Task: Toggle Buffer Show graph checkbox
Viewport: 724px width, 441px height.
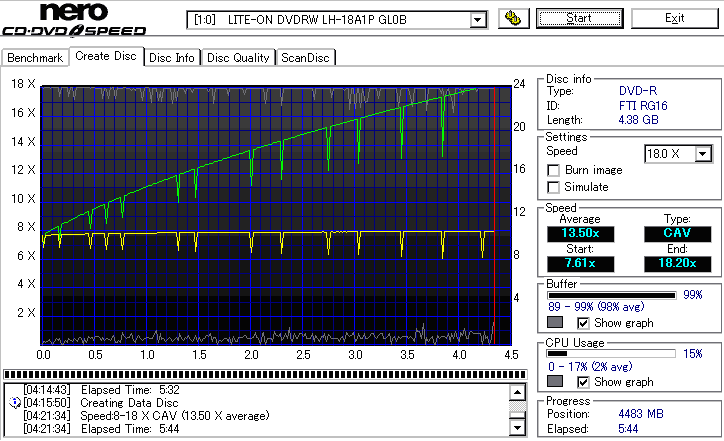Action: (583, 323)
